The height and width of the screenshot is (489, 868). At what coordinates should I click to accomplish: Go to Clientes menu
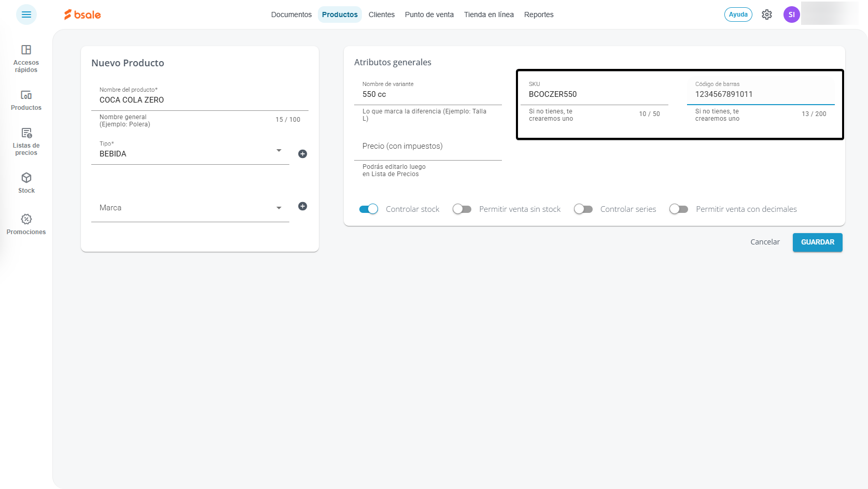click(x=382, y=15)
